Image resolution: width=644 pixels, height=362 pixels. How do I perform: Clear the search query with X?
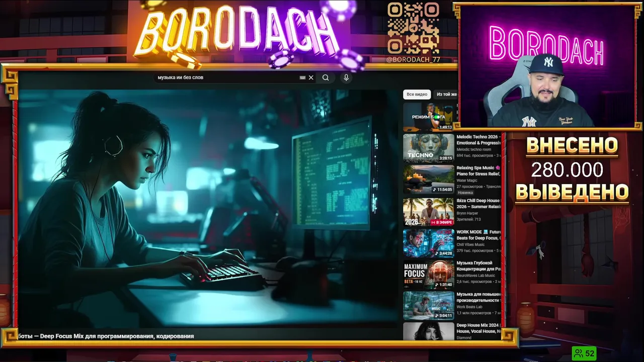(x=311, y=77)
